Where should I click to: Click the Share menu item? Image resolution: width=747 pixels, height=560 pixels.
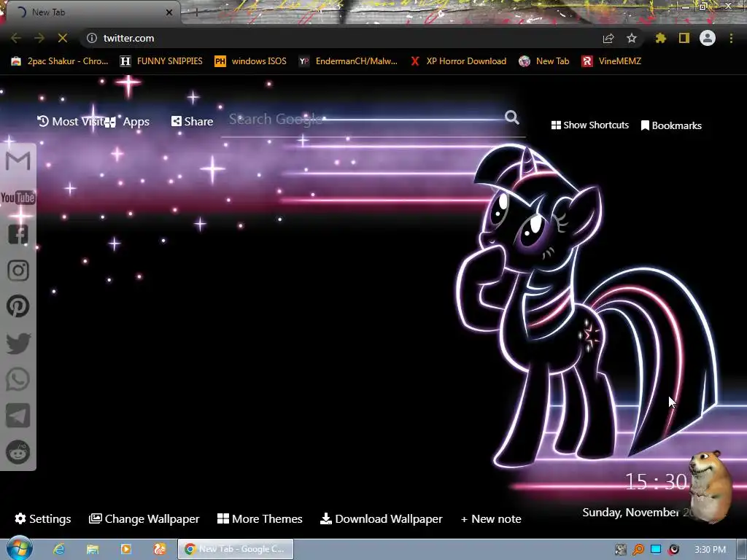tap(193, 122)
